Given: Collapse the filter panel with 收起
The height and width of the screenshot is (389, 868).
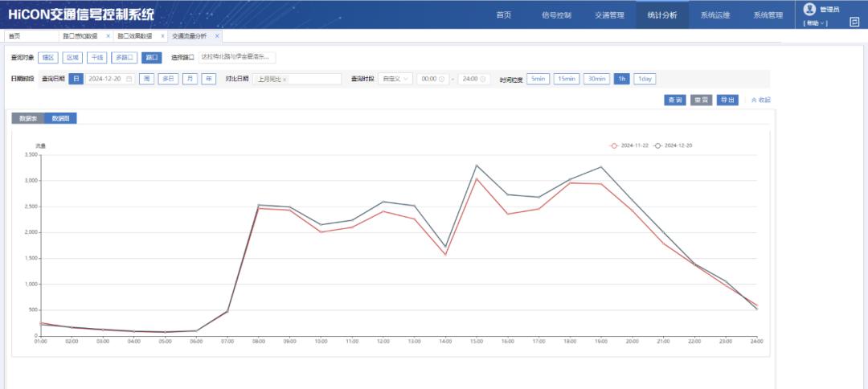Looking at the screenshot, I should (759, 100).
